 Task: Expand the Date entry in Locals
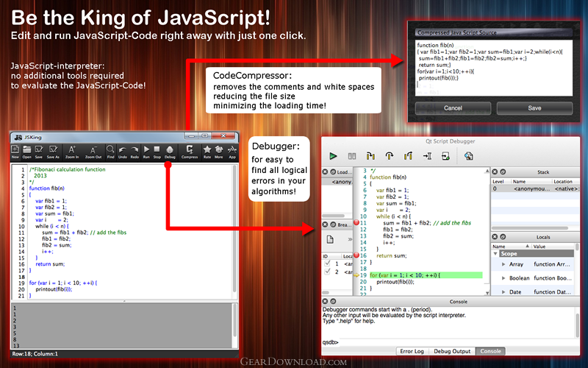[503, 291]
